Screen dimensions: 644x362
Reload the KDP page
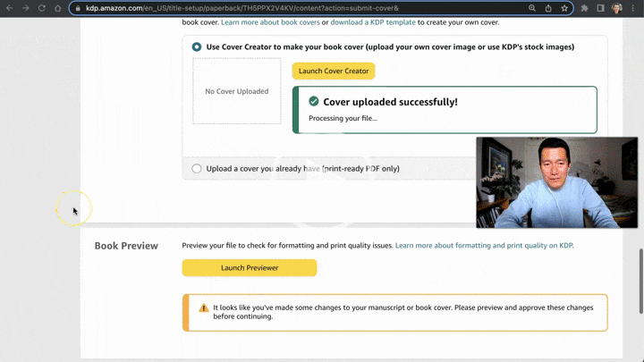coord(41,8)
